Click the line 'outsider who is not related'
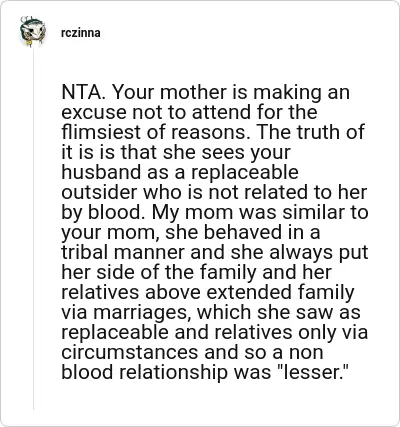Image resolution: width=400 pixels, height=427 pixels. (214, 192)
